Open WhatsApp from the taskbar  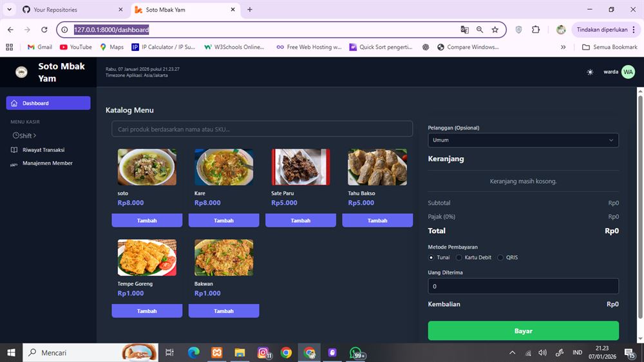(x=356, y=352)
